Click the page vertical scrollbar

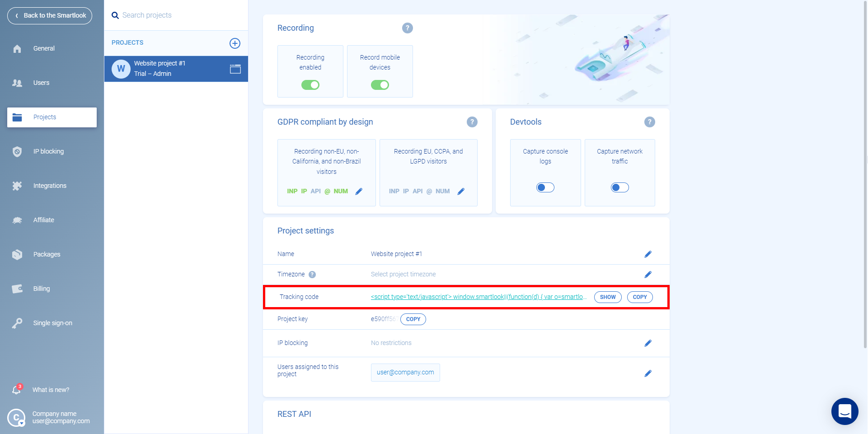tap(865, 174)
